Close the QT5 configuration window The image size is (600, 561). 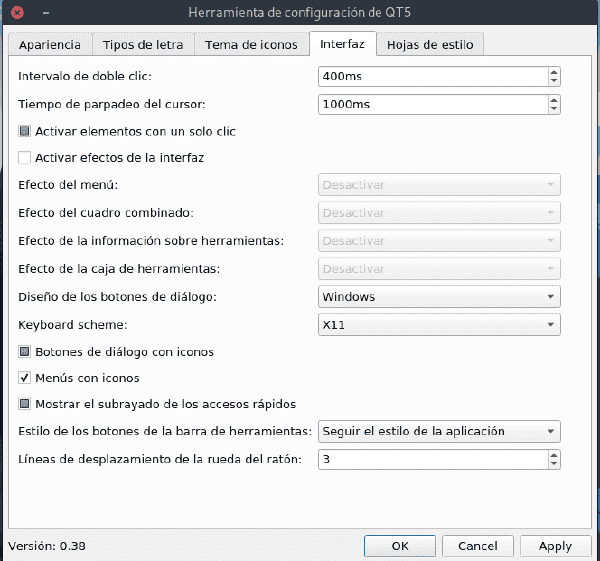click(17, 13)
